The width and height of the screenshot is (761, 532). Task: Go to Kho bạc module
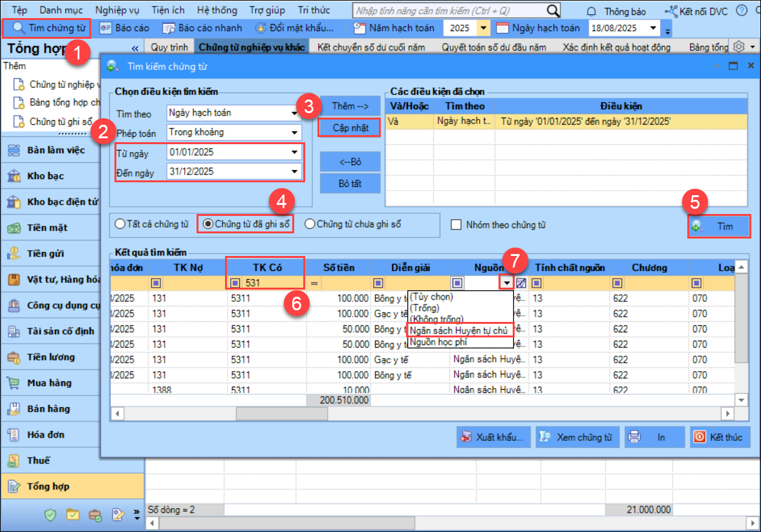50,176
